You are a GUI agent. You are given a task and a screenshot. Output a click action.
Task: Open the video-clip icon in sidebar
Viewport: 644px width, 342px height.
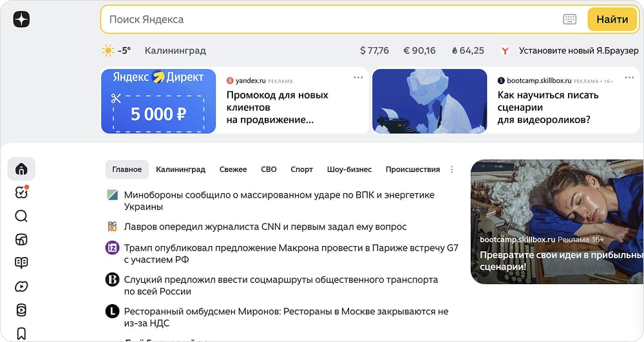pyautogui.click(x=21, y=310)
